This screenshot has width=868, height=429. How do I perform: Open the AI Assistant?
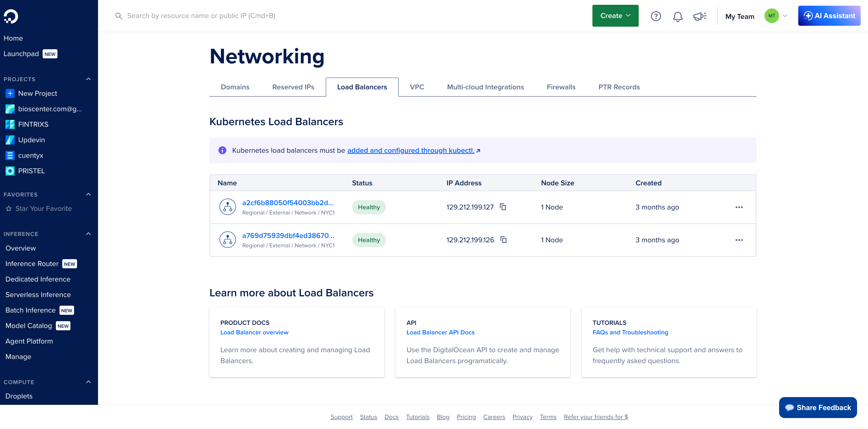click(829, 16)
